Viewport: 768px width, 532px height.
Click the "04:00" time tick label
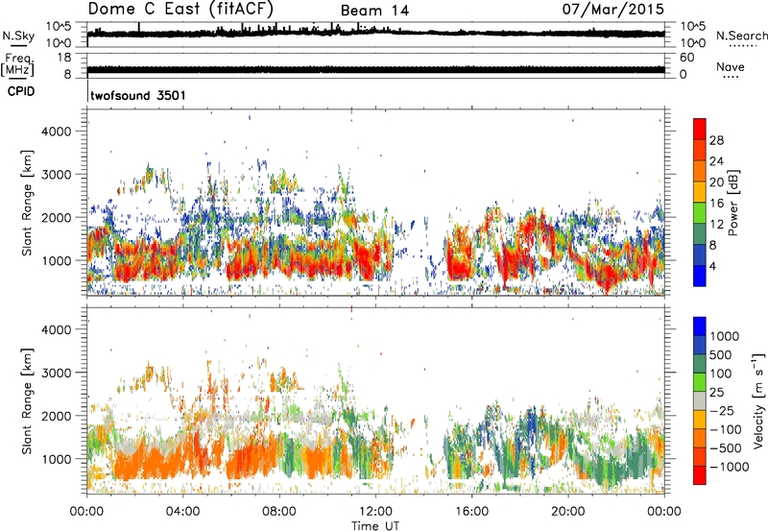coord(182,512)
